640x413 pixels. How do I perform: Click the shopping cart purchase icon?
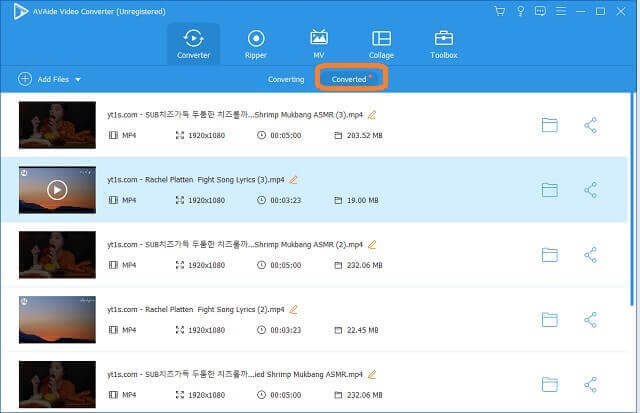pos(500,11)
